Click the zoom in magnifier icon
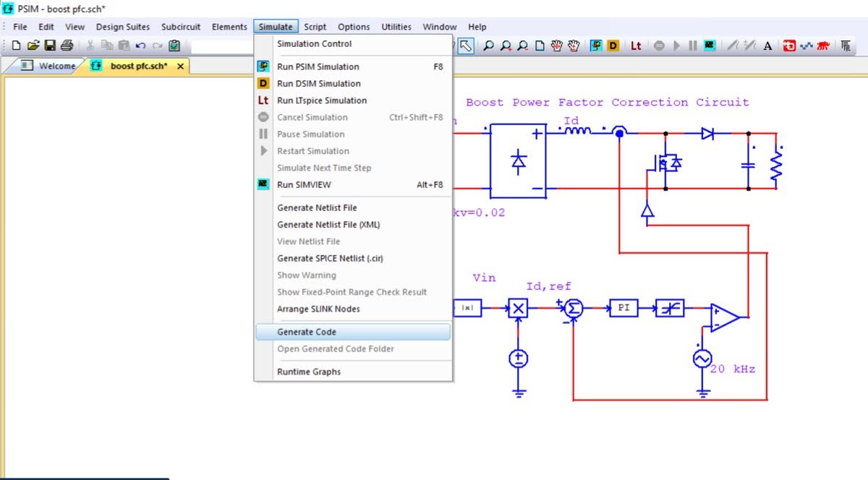This screenshot has height=480, width=868. coord(506,46)
